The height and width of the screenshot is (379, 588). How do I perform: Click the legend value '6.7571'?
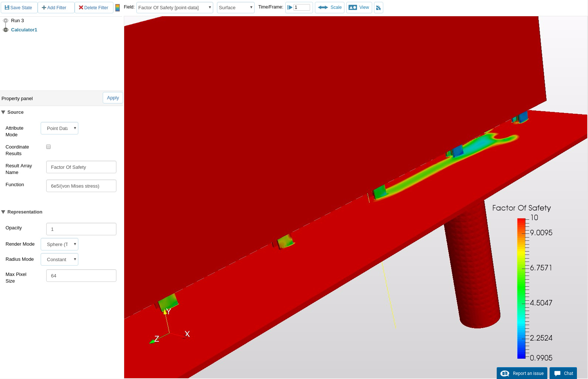(541, 268)
